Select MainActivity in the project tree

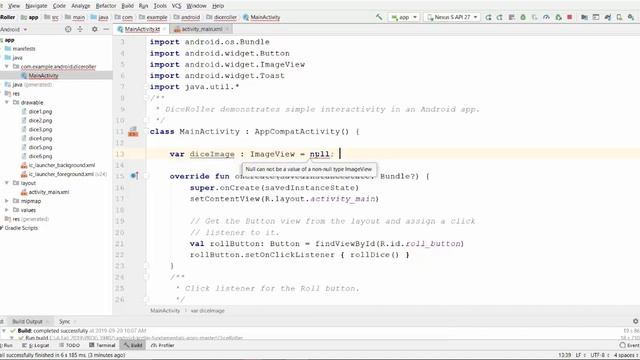43,76
